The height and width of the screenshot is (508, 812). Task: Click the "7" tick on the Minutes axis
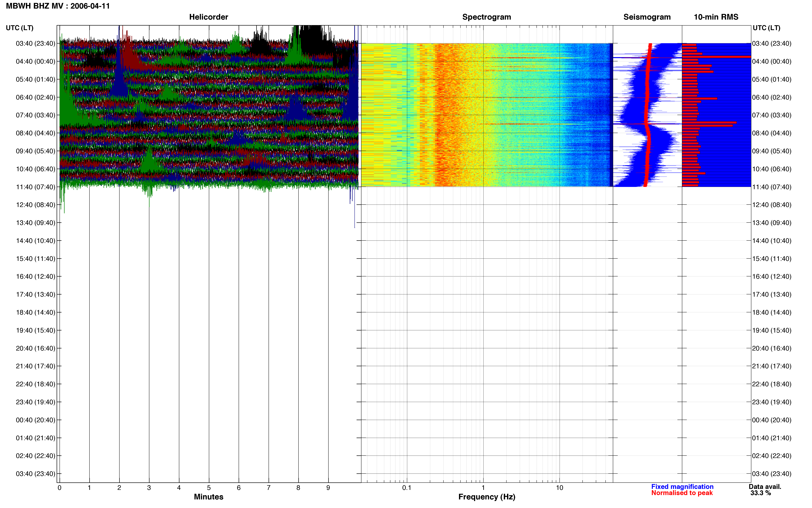click(x=269, y=488)
